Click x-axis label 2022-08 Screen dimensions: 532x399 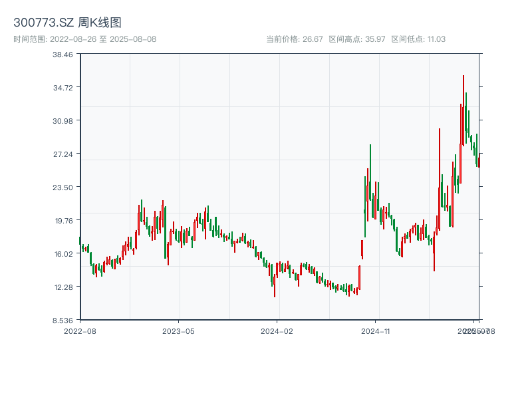pos(80,331)
